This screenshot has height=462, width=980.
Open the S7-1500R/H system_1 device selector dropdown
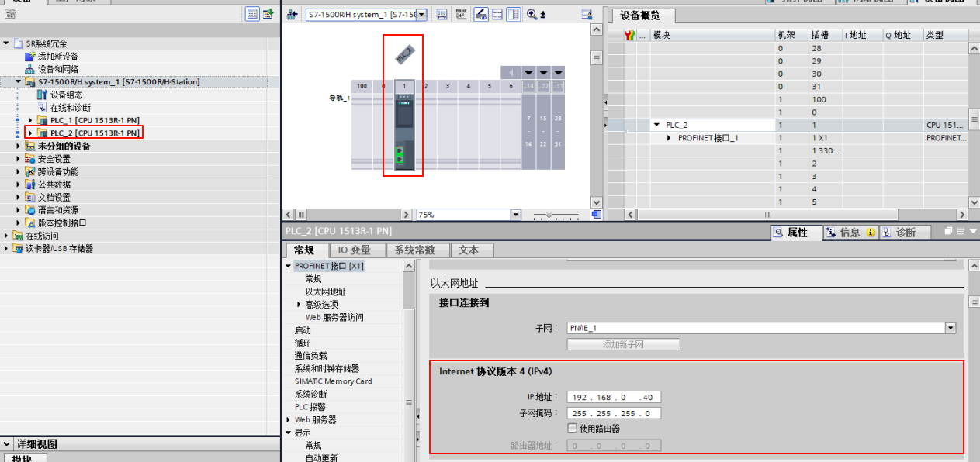click(421, 15)
